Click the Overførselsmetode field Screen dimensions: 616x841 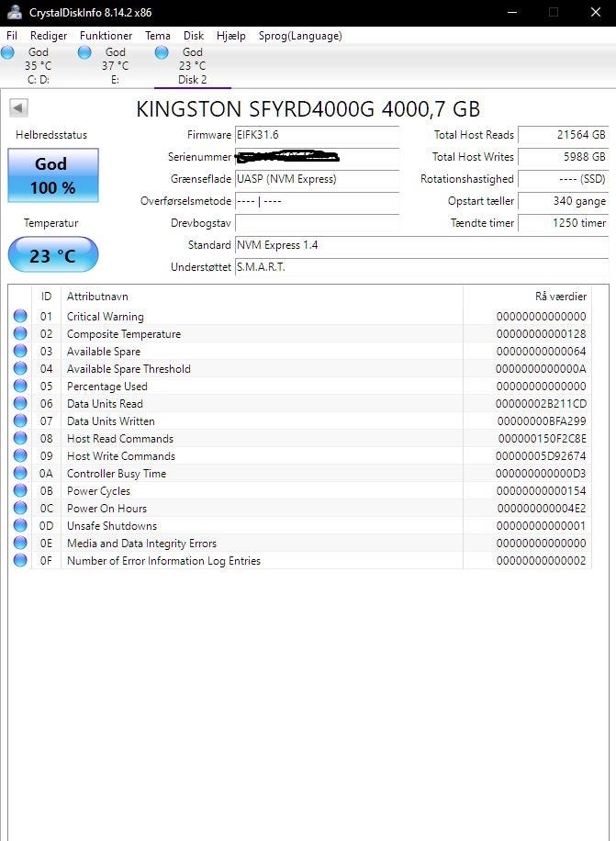[318, 201]
